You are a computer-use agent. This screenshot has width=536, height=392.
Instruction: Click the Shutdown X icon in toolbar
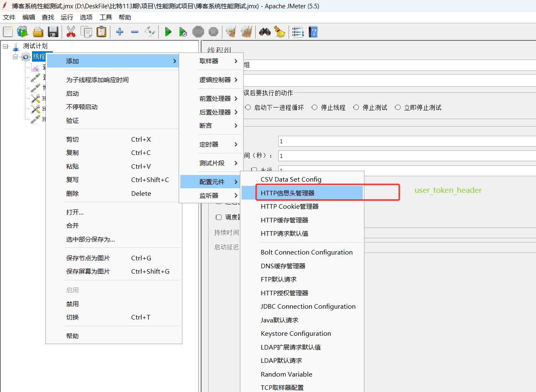213,32
